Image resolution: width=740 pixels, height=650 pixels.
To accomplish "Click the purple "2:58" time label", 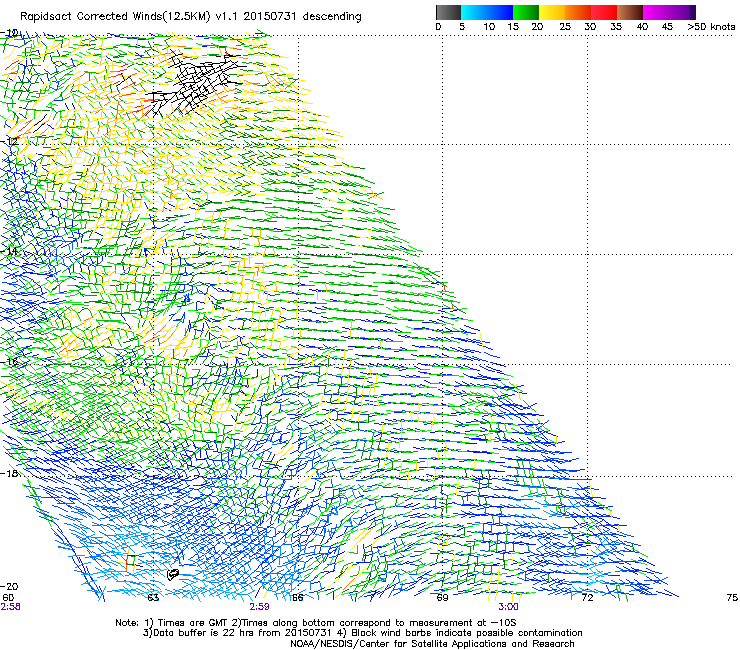I will click(x=10, y=607).
